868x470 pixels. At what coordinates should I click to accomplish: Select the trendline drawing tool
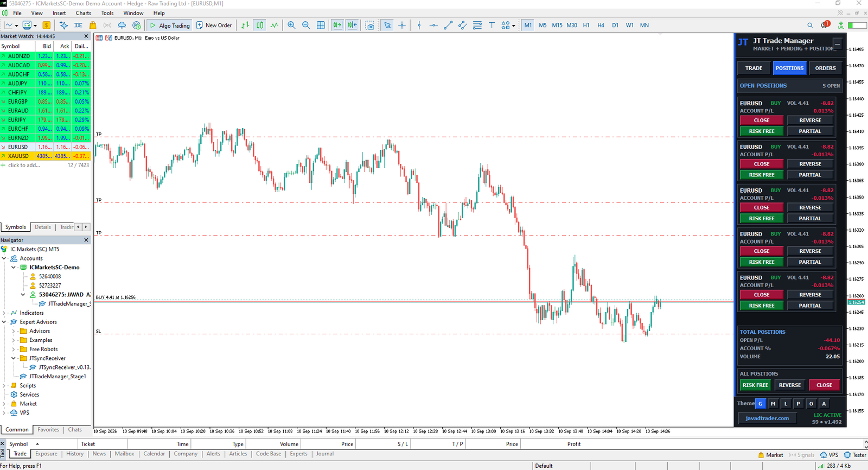tap(448, 25)
